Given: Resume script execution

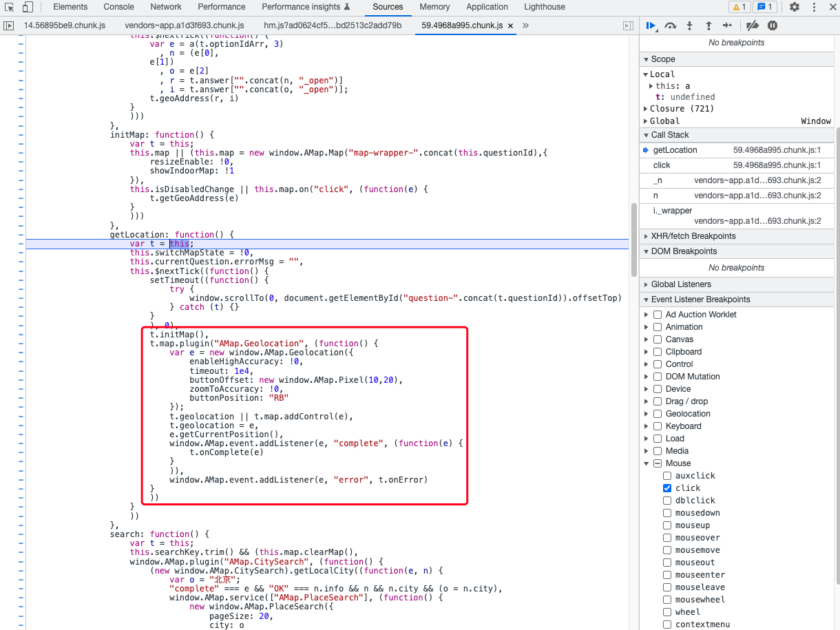Looking at the screenshot, I should pos(651,25).
